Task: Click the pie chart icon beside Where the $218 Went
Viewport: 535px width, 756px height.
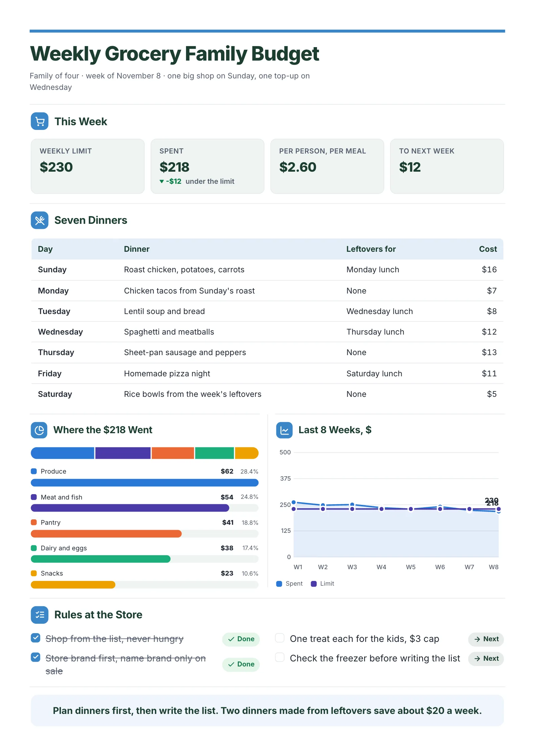Action: (x=39, y=430)
